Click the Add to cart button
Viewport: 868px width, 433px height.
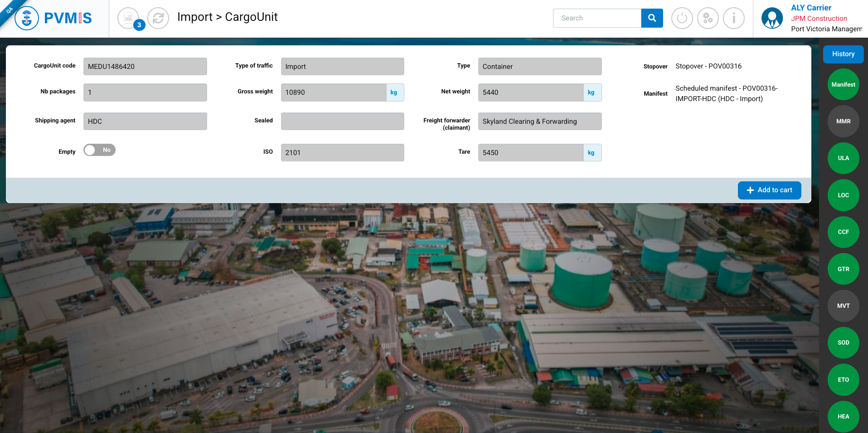769,190
